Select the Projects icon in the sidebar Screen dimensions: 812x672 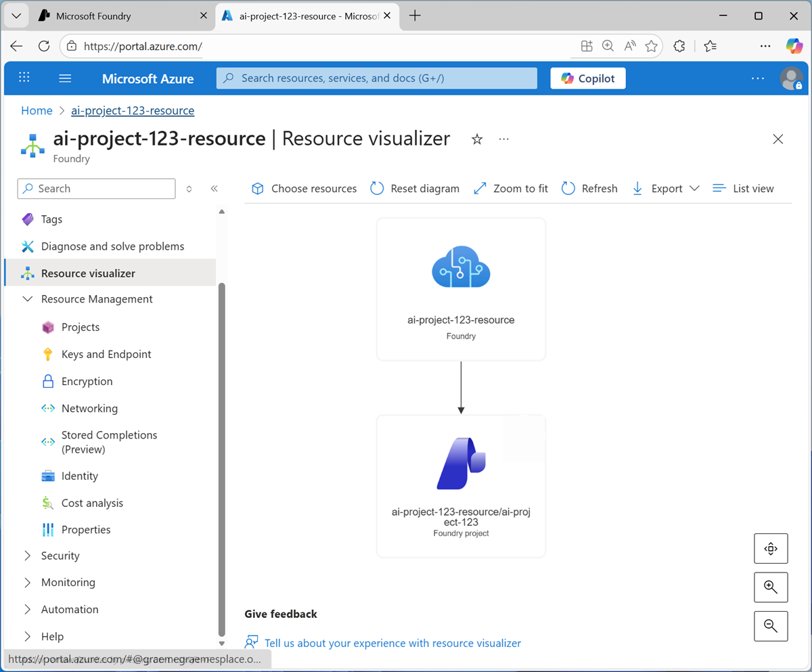coord(47,327)
